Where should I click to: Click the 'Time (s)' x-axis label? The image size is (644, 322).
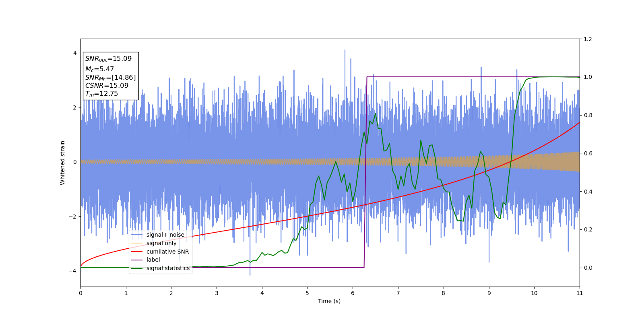pos(329,301)
